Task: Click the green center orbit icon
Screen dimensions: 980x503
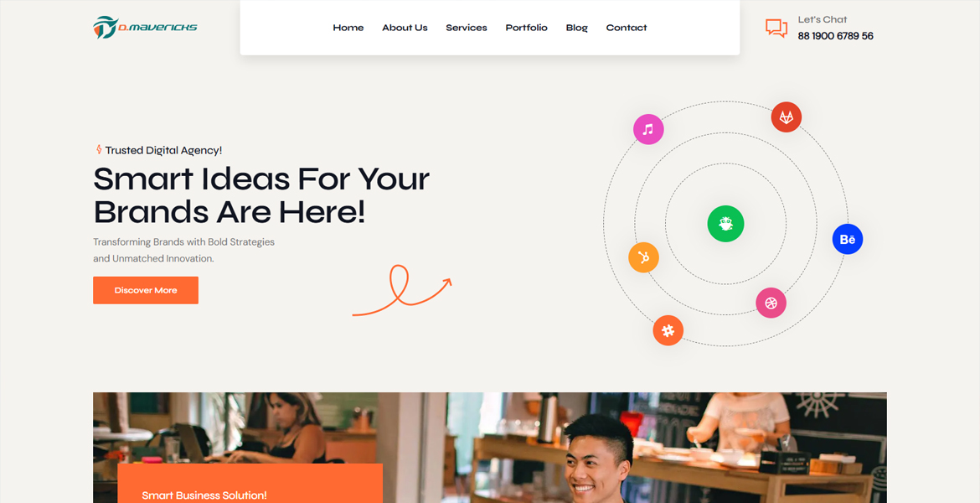Action: click(x=725, y=223)
